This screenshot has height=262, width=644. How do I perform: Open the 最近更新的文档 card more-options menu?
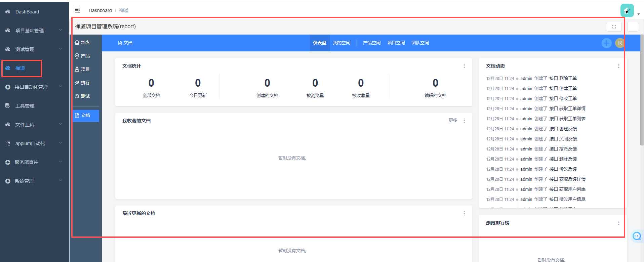coord(464,213)
